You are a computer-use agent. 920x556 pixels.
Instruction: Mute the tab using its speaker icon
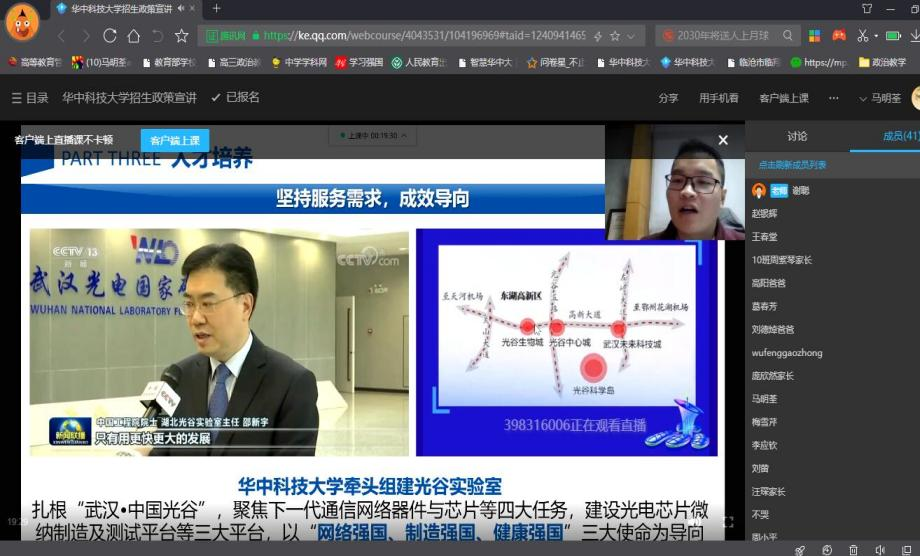click(181, 8)
